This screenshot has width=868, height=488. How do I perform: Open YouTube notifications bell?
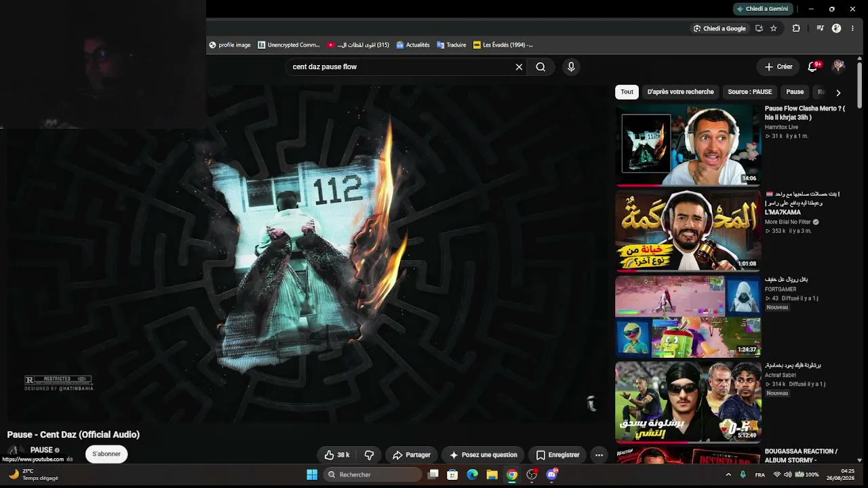pyautogui.click(x=813, y=66)
